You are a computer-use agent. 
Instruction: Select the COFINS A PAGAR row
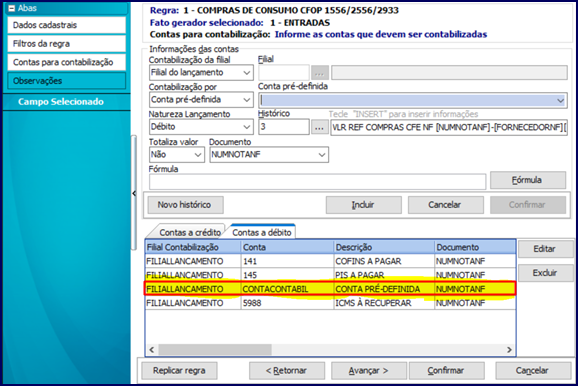pyautogui.click(x=331, y=261)
